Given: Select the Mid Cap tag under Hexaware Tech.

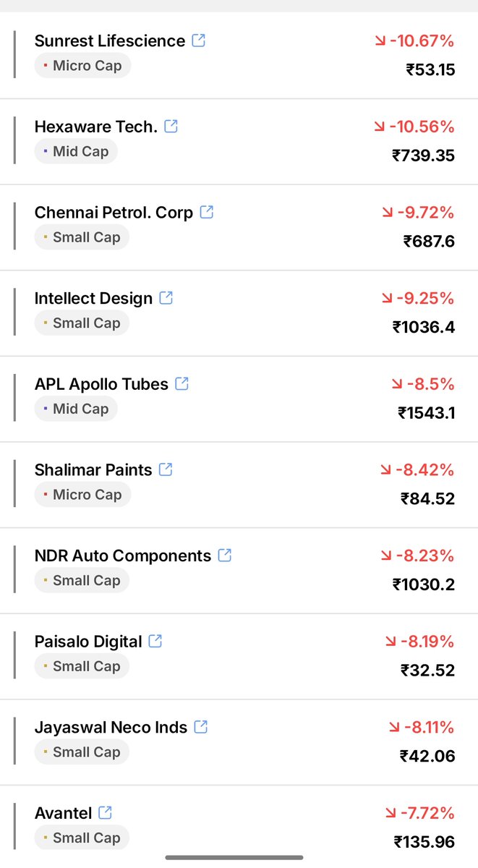Looking at the screenshot, I should click(76, 151).
